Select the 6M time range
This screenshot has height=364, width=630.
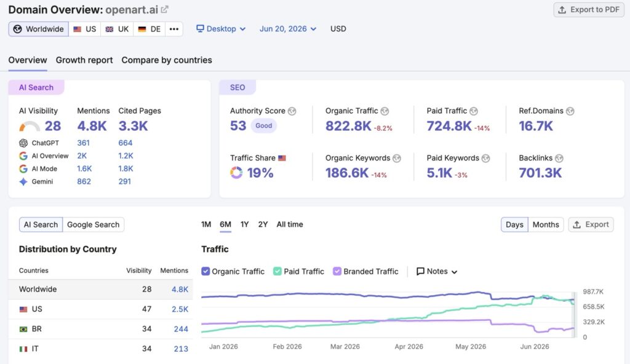pyautogui.click(x=225, y=224)
